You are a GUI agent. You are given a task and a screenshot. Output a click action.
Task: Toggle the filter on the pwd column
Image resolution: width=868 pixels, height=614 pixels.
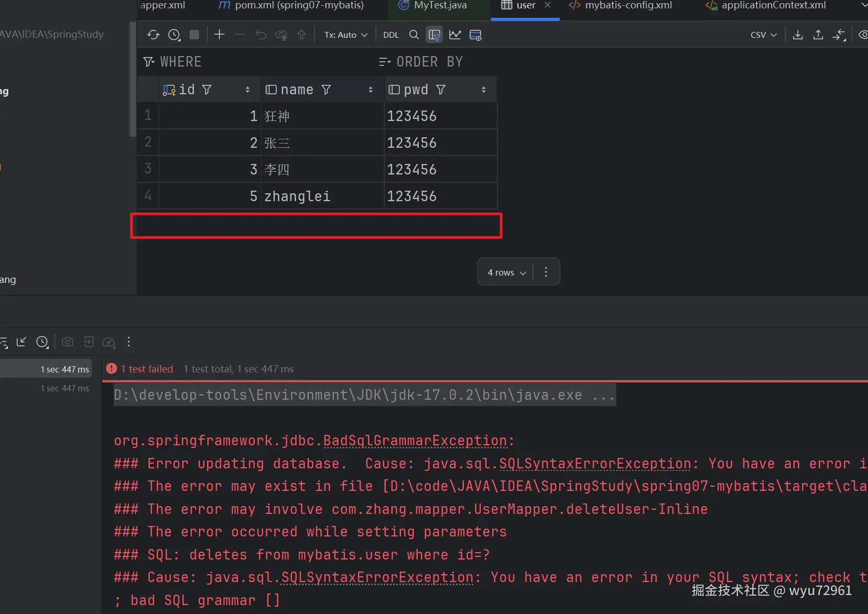pyautogui.click(x=441, y=90)
